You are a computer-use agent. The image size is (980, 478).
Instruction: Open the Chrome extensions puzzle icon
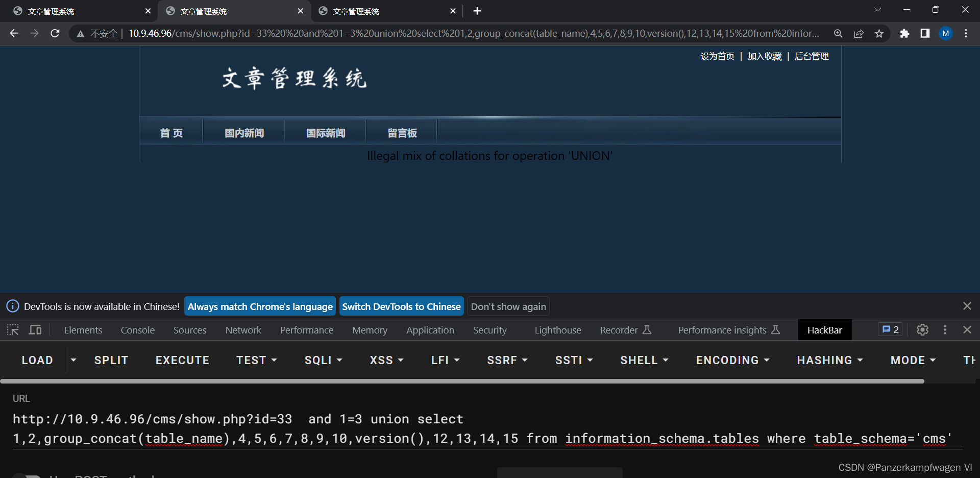[x=904, y=33]
